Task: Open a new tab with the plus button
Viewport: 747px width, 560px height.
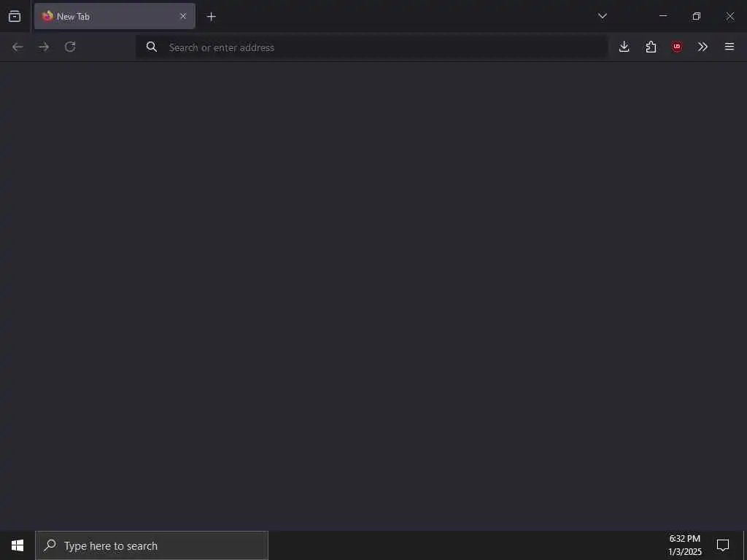Action: [x=211, y=17]
